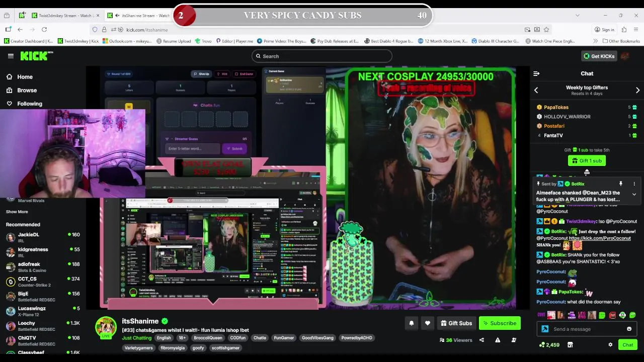Viewport: 644px width, 362px height.
Task: Select the BroccoliQueen tag
Action: [x=208, y=338]
